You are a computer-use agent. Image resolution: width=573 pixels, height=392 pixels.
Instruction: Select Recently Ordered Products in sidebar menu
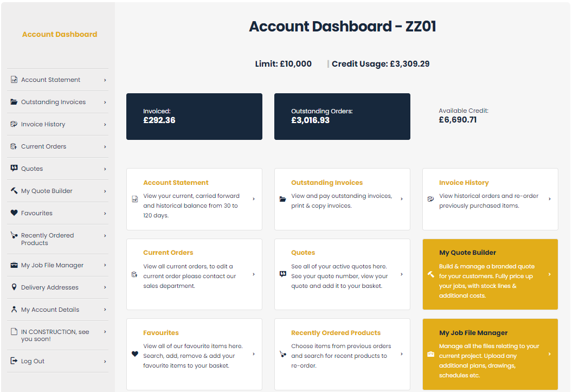pos(47,239)
